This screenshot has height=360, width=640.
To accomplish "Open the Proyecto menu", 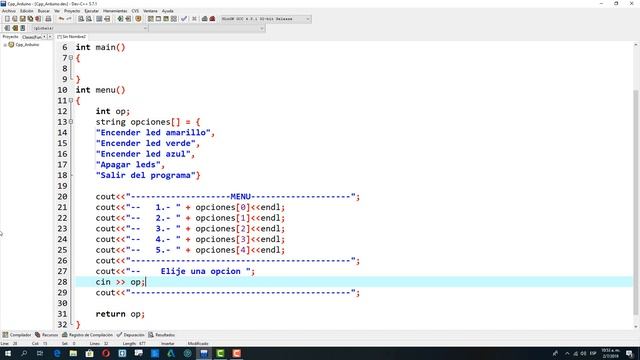I will [x=72, y=11].
